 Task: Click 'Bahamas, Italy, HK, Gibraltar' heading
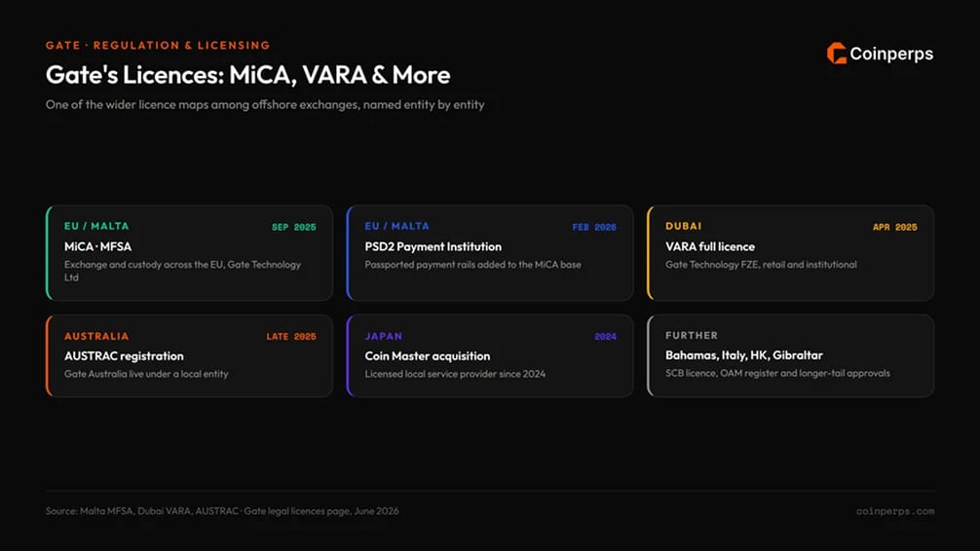tap(743, 355)
